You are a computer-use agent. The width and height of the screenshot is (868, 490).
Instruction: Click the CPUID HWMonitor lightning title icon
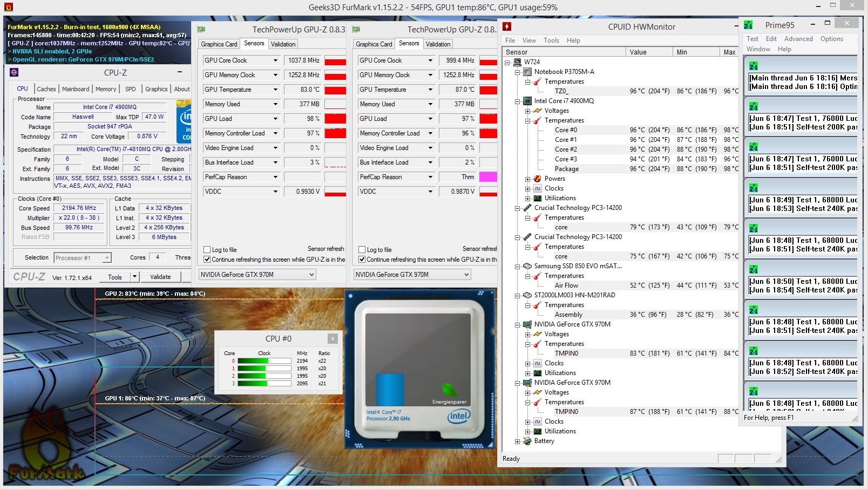(507, 26)
